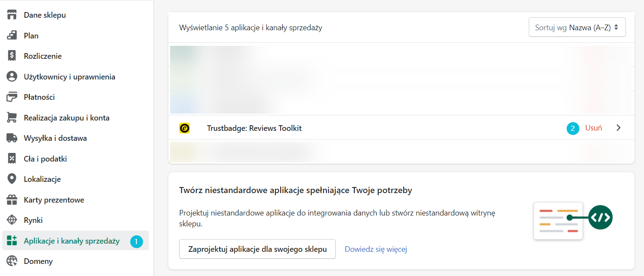Click the custom app code illustration
The height and width of the screenshot is (276, 644).
point(573,220)
